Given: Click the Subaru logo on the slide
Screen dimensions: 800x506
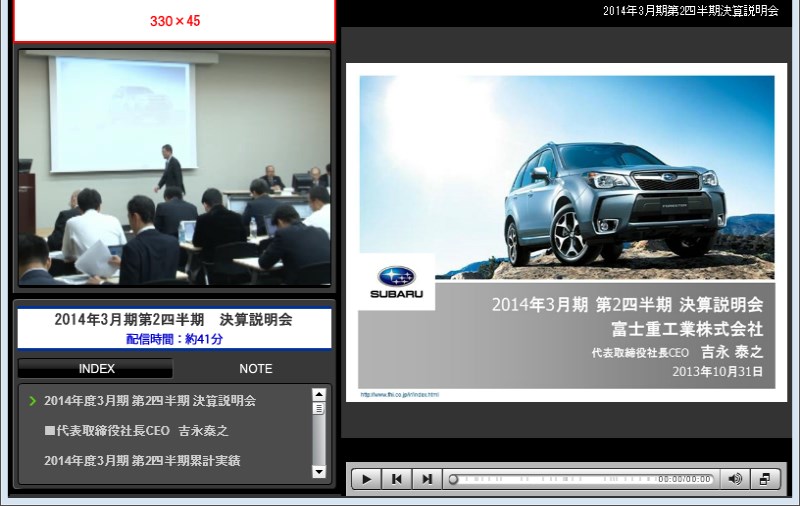Looking at the screenshot, I should (396, 282).
